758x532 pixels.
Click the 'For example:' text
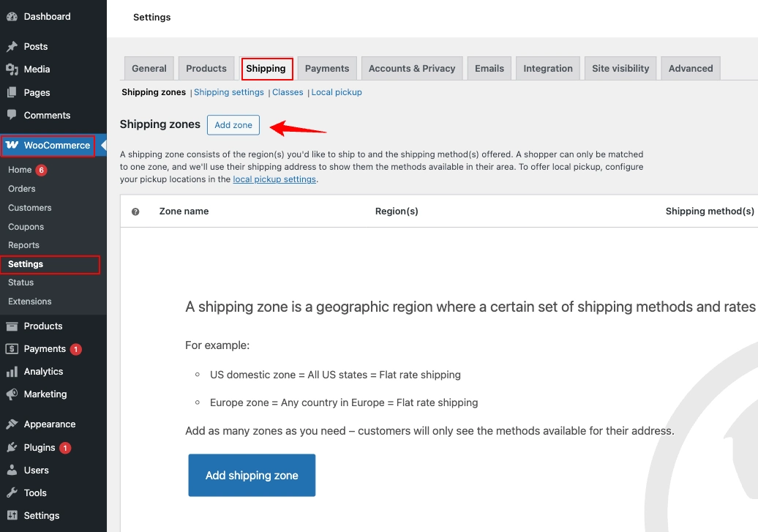pyautogui.click(x=217, y=345)
